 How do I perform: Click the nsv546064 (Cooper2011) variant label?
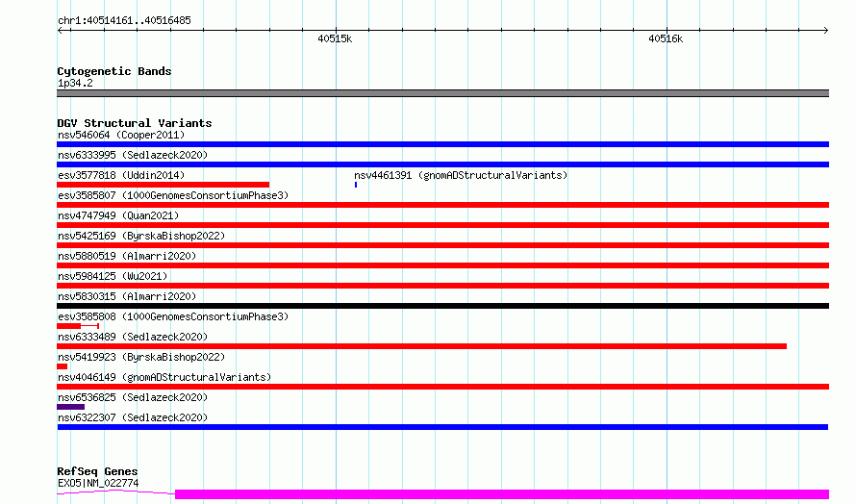[121, 135]
